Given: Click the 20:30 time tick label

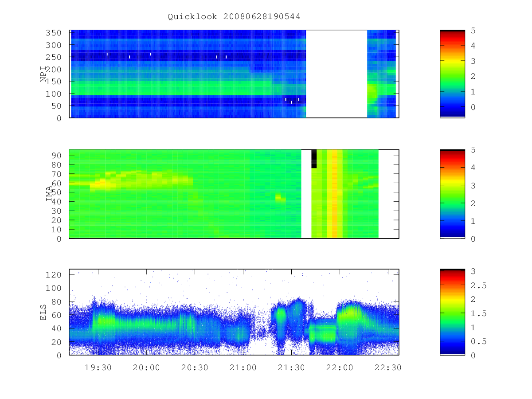Looking at the screenshot, I should (195, 368).
